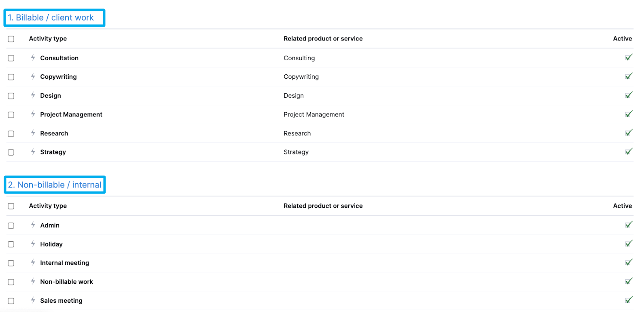Tick the checkbox for Project Management
Screen dimensions: 644x312
coord(11,115)
